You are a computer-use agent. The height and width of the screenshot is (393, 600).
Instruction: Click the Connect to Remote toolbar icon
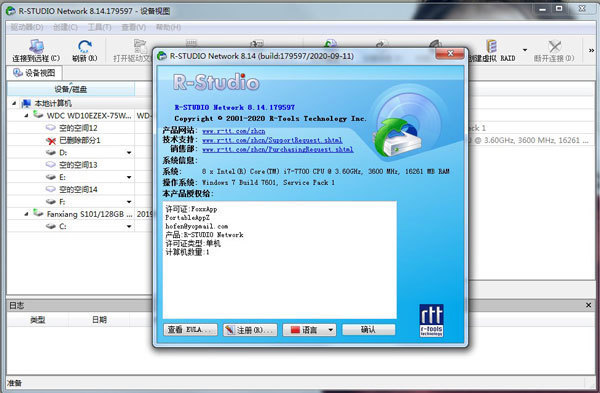coord(36,47)
